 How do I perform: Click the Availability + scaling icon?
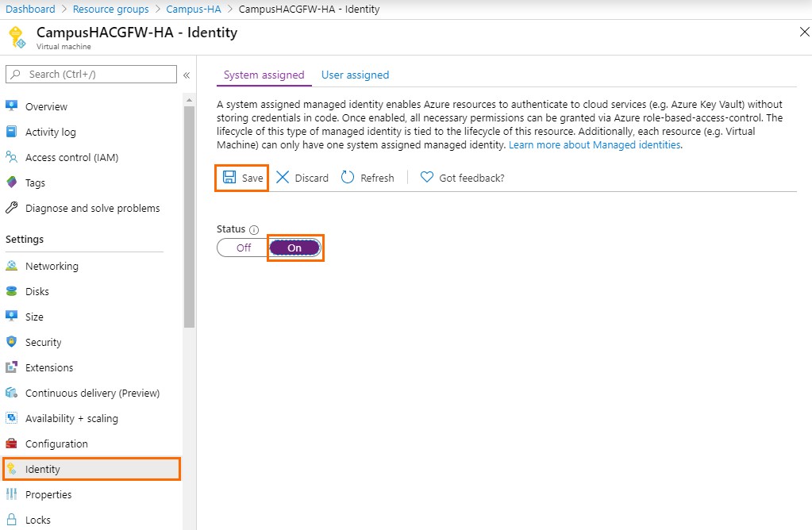[x=11, y=417]
